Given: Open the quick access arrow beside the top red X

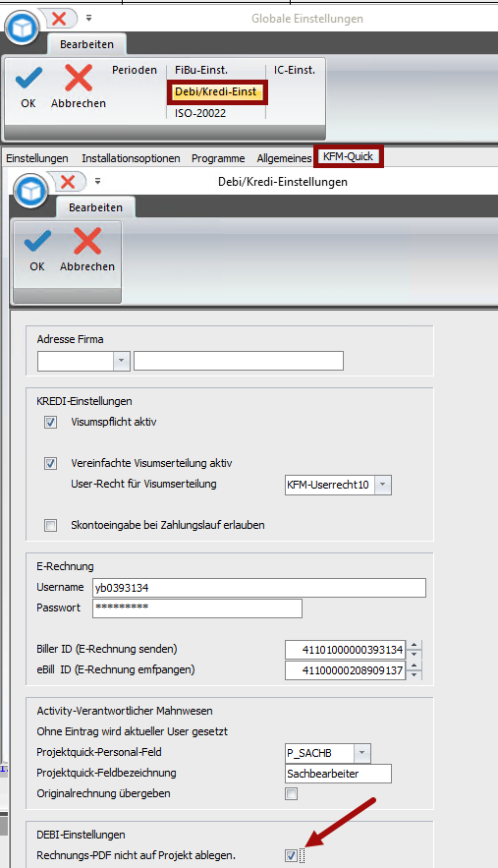Looking at the screenshot, I should pyautogui.click(x=89, y=19).
